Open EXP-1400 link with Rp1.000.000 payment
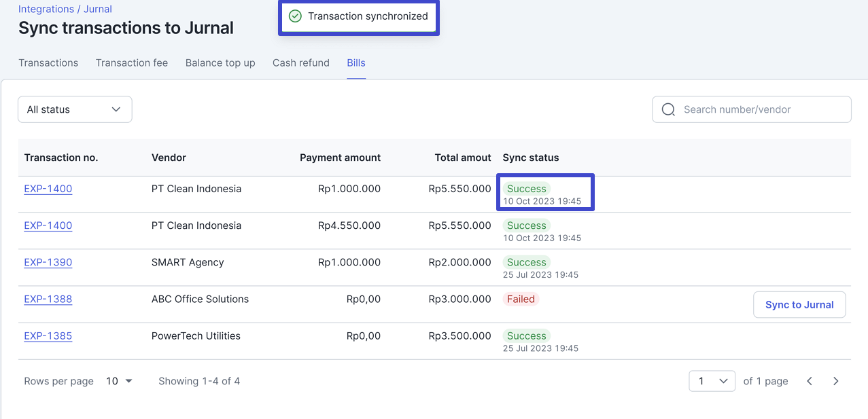The height and width of the screenshot is (419, 868). click(x=48, y=189)
